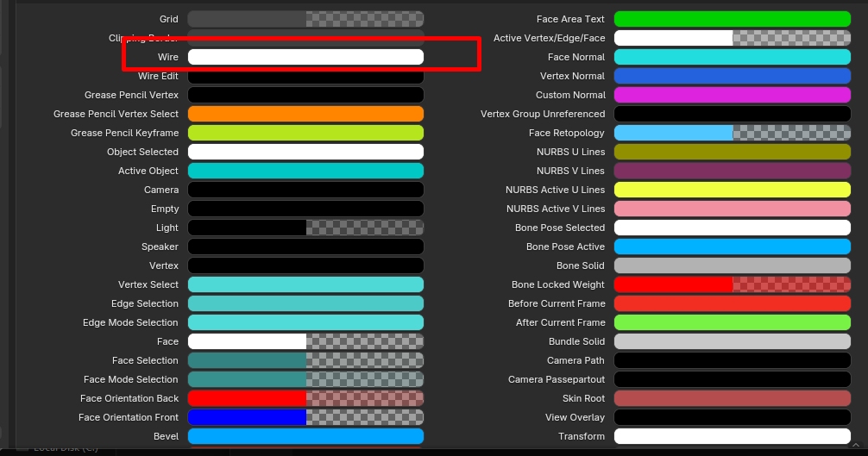Edit the Edge Selection color
Screen dimensions: 868x456
point(305,303)
